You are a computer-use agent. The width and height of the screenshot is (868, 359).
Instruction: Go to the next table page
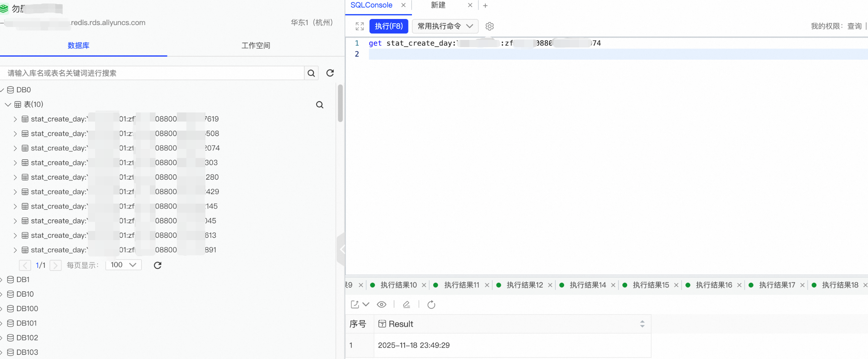click(x=56, y=265)
